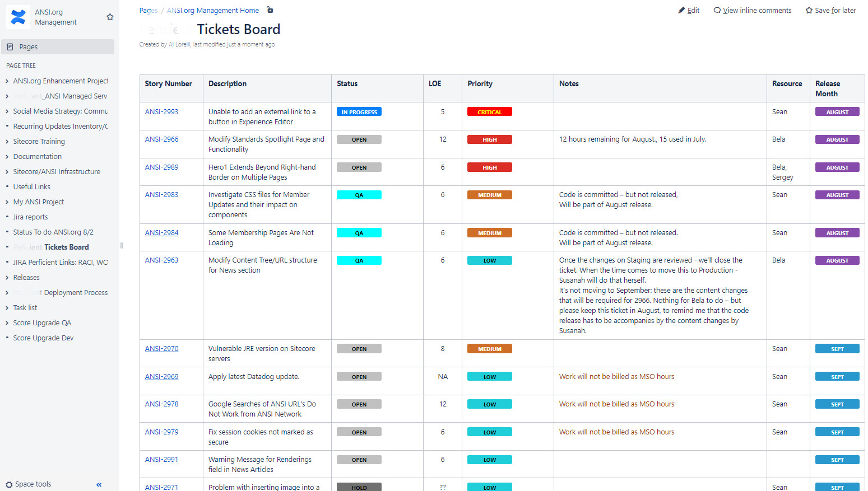
Task: Star the ANSI.org Management space
Action: coord(110,17)
